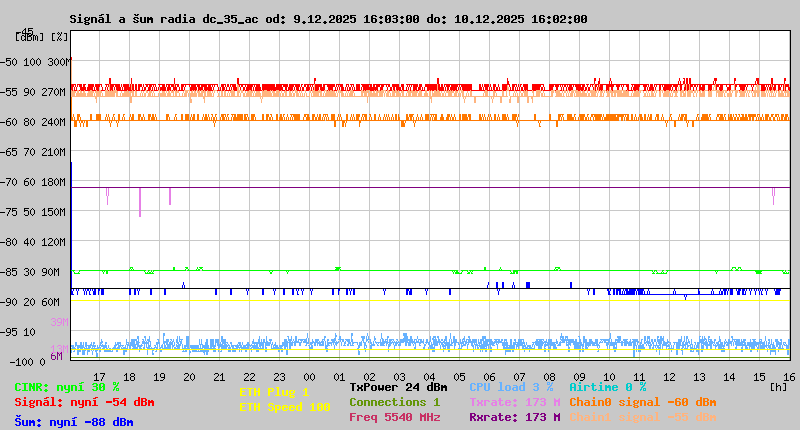Screen dimensions: 800x430
Task: Click hour label '04' on time axis
Action: pos(429,377)
